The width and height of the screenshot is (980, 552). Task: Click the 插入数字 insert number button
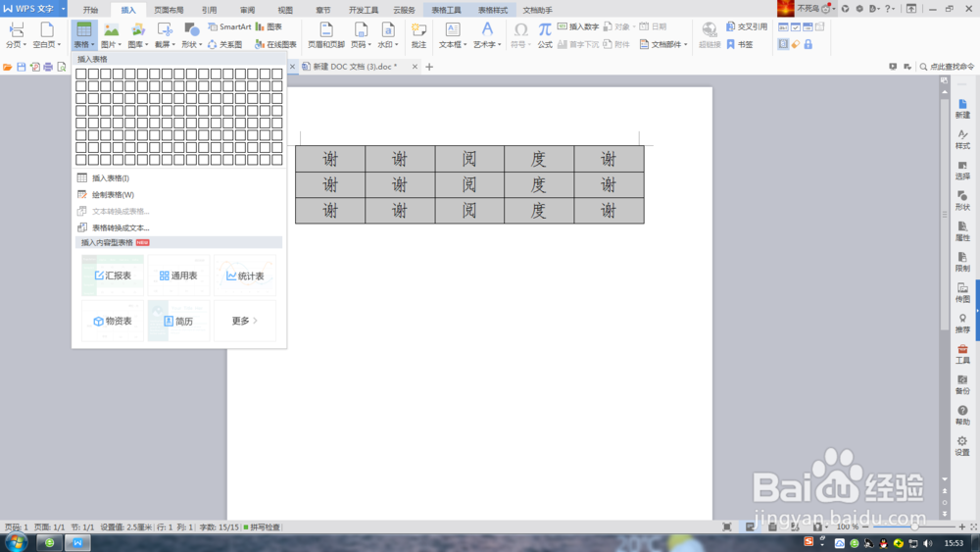[578, 26]
